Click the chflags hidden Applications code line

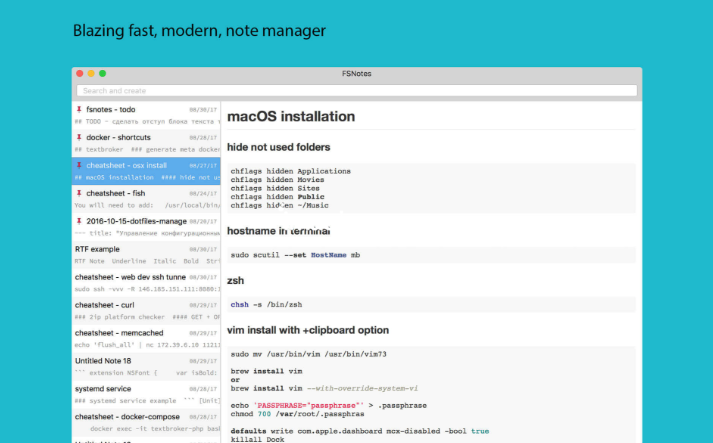pos(291,171)
